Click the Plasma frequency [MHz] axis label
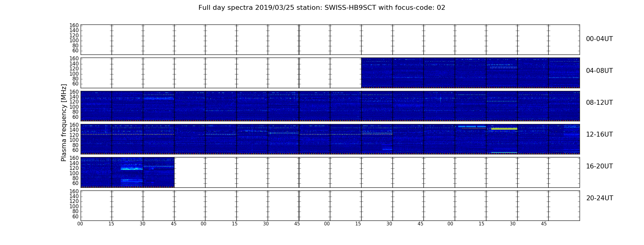The width and height of the screenshot is (644, 245). (64, 123)
